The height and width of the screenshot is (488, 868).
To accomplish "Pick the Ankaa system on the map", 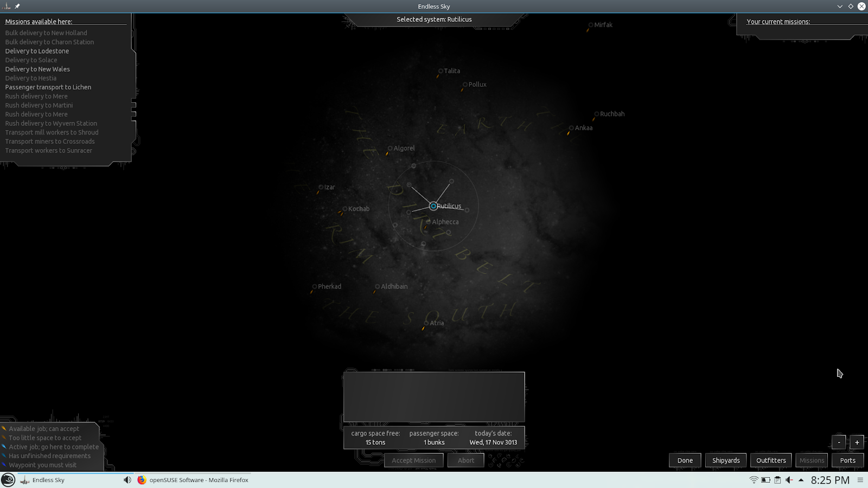I will [x=571, y=128].
